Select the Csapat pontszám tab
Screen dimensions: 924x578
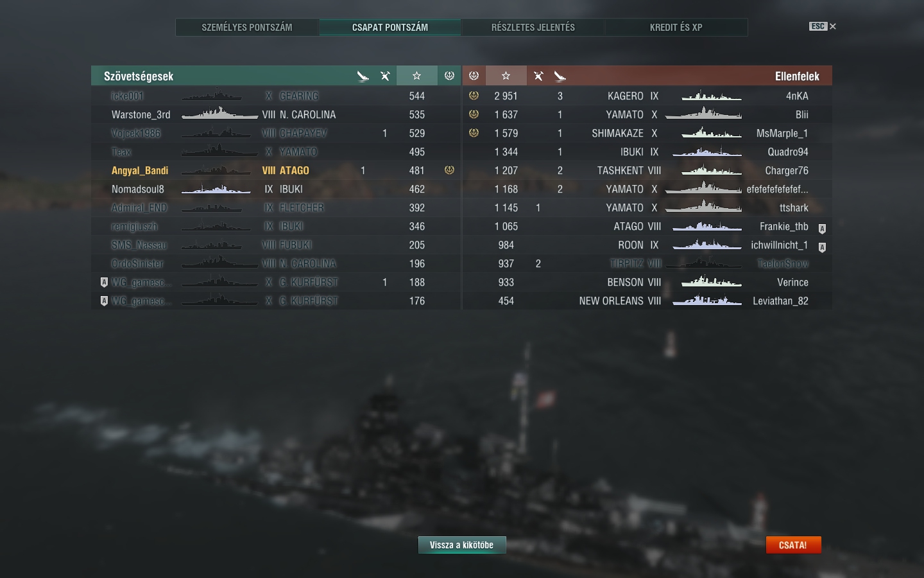coord(390,28)
